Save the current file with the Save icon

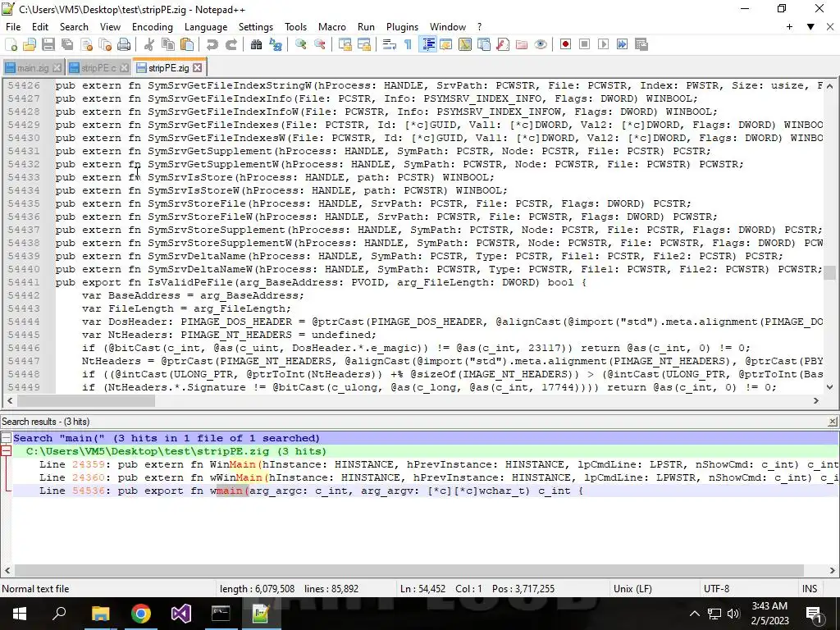click(48, 44)
